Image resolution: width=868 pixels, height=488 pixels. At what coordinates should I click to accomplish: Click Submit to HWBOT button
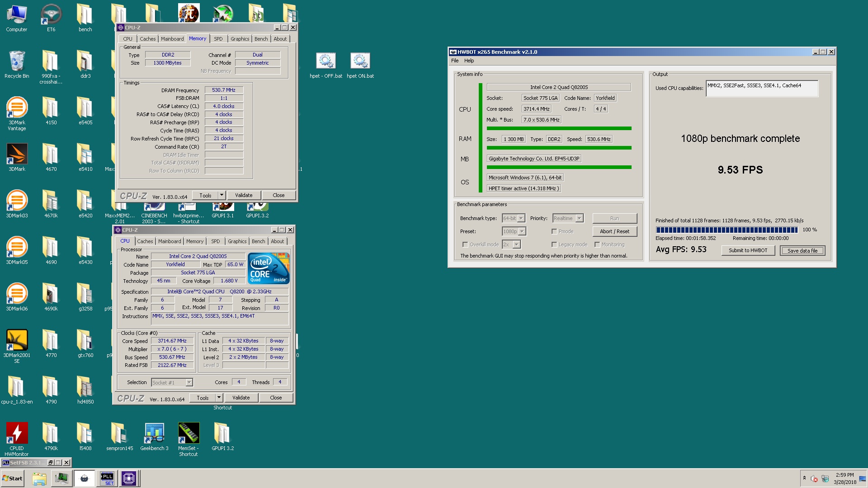[748, 250]
